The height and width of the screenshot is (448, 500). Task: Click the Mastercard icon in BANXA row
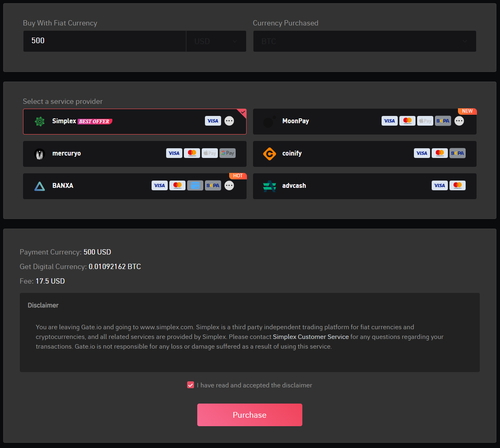(177, 185)
